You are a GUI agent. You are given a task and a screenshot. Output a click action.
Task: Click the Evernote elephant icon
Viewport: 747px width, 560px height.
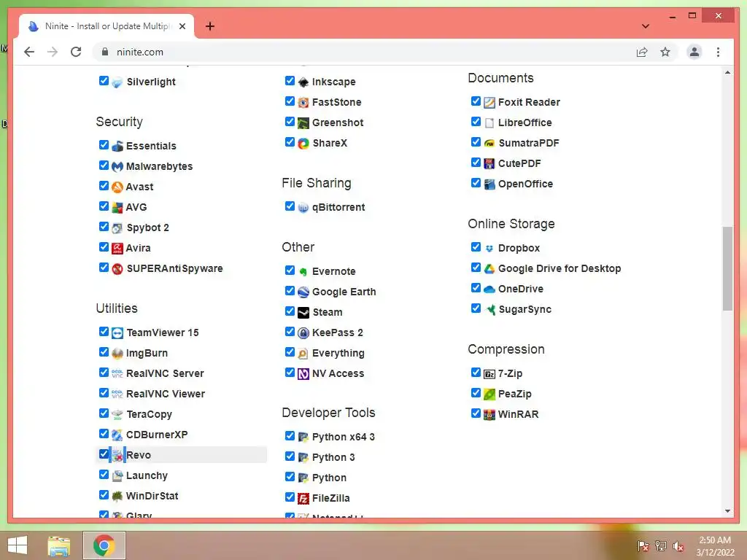click(x=303, y=271)
